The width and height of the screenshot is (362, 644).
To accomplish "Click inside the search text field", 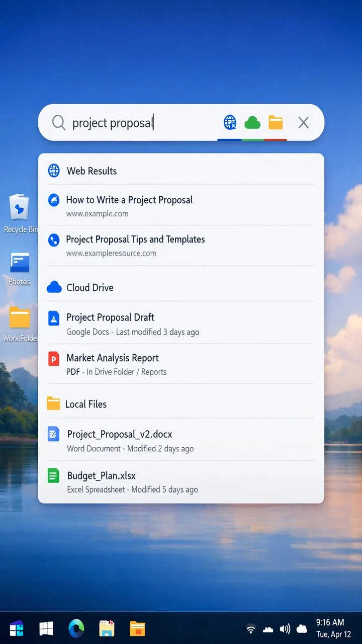I will click(141, 123).
